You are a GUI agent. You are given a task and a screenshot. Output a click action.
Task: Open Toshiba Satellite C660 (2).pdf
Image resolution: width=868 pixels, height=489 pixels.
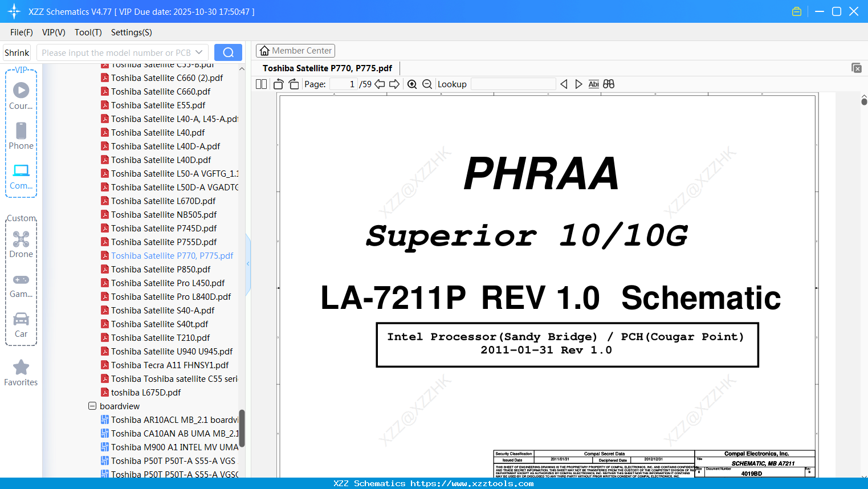167,78
